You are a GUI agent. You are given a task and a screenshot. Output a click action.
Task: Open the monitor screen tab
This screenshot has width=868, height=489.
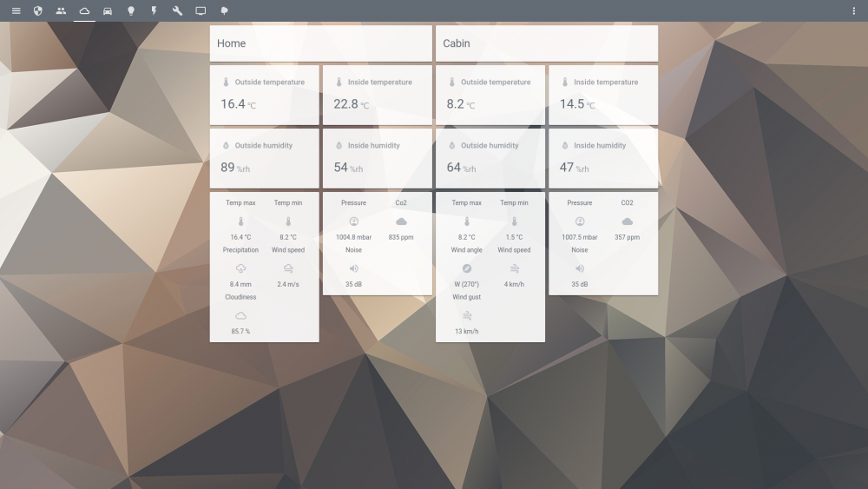[201, 10]
